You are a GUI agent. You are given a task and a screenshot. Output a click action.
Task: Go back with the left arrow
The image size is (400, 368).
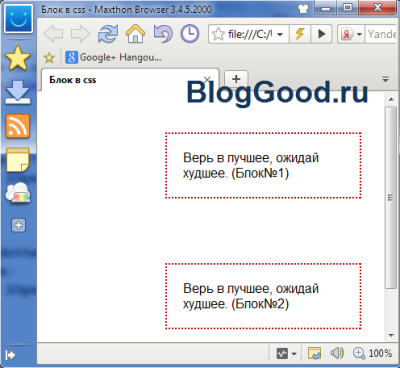point(53,34)
